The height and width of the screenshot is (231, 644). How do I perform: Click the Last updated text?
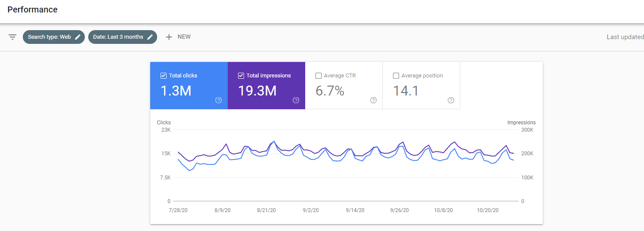tap(625, 37)
